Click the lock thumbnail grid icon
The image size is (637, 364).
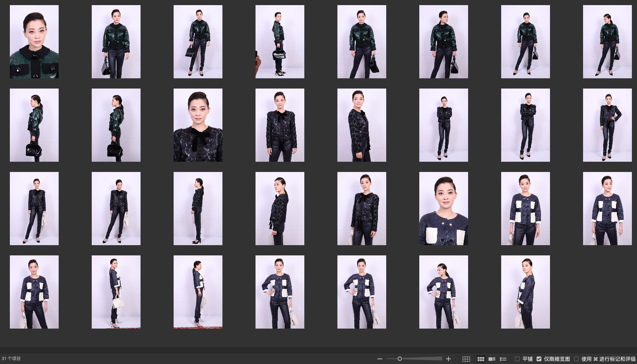coord(466,359)
